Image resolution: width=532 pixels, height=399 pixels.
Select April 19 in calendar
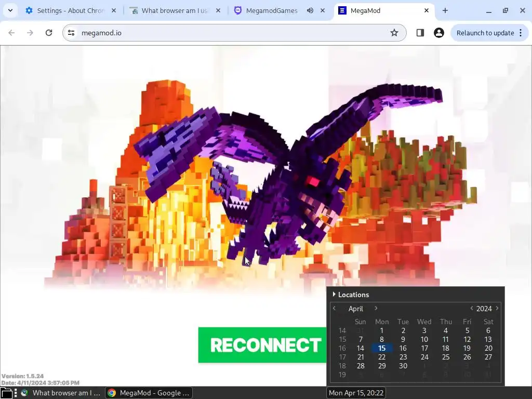click(x=467, y=348)
